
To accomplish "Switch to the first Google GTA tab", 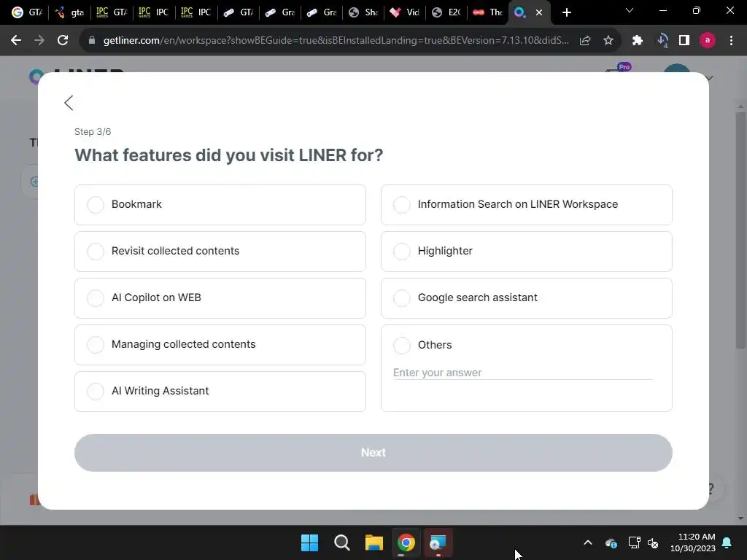I will (x=27, y=12).
